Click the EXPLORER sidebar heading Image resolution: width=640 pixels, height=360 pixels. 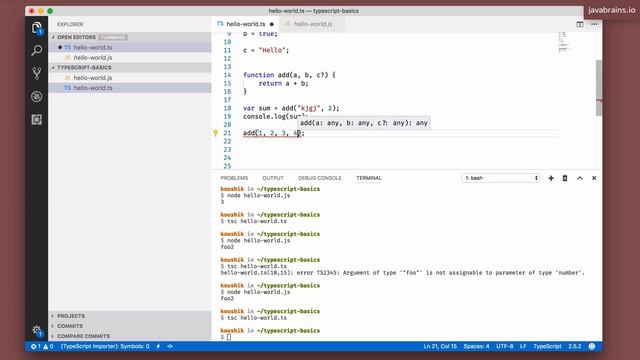pos(70,24)
